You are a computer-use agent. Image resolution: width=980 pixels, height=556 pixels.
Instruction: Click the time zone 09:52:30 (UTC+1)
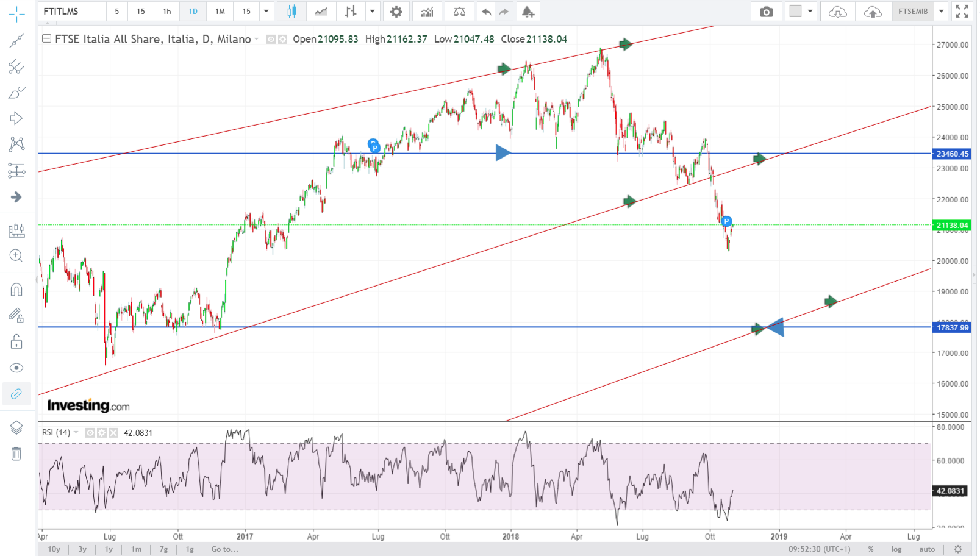click(x=819, y=549)
